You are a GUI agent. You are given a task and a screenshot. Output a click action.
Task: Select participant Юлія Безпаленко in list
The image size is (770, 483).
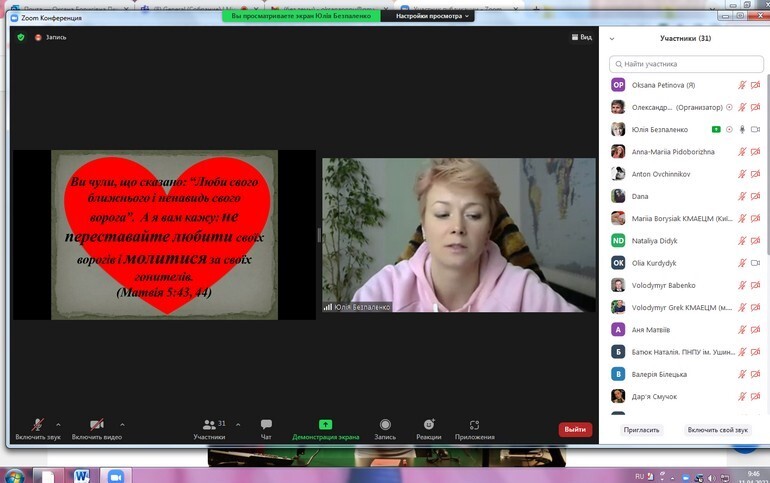pos(686,130)
